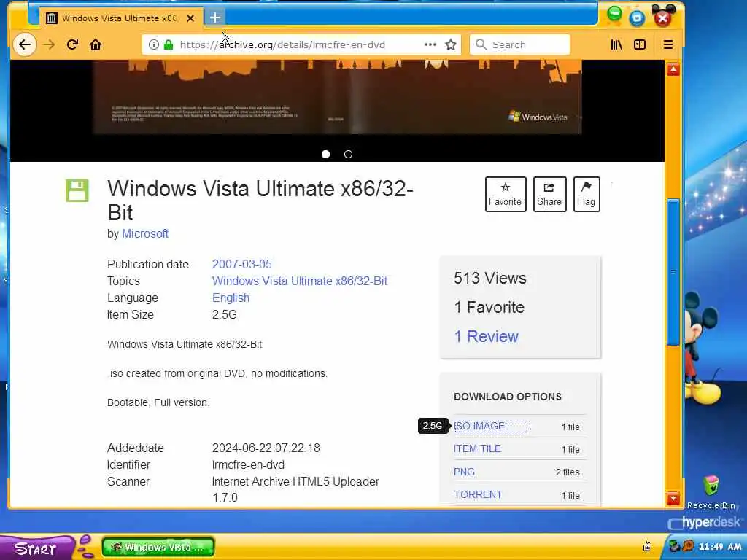Click the blue vertical scrollbar thumb
This screenshot has width=747, height=560.
tap(673, 272)
